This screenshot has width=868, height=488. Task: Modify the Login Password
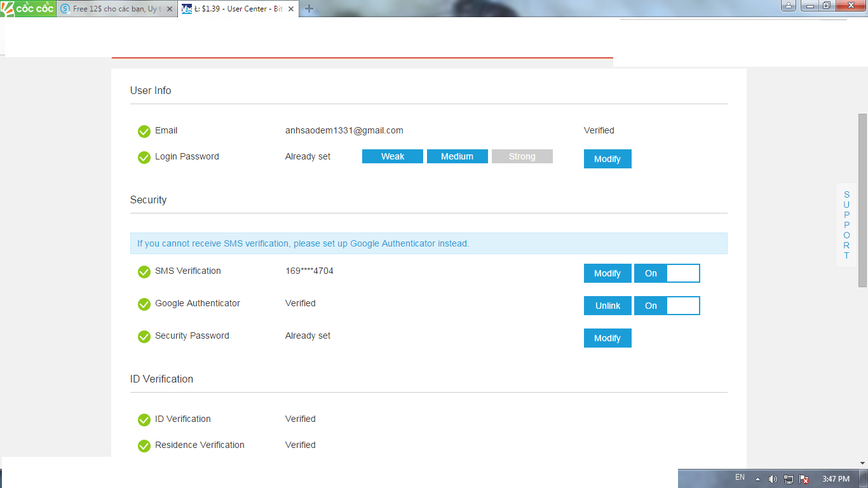coord(607,159)
